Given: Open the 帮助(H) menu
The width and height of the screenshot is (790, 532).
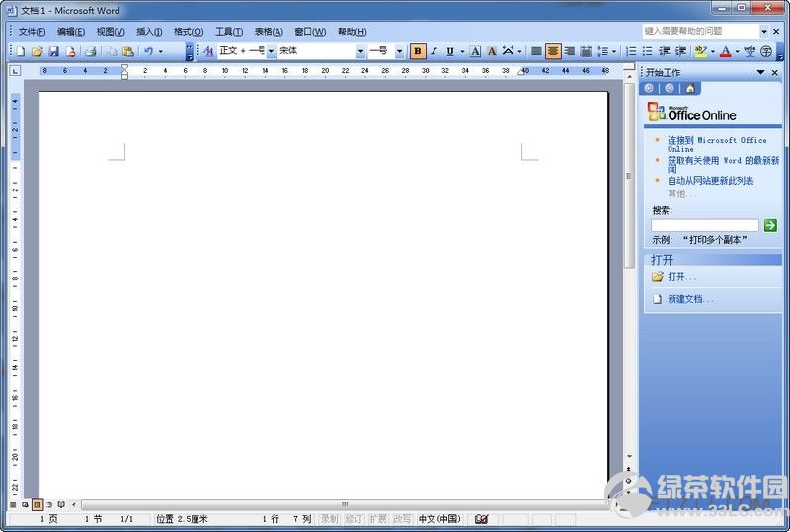Looking at the screenshot, I should click(353, 32).
